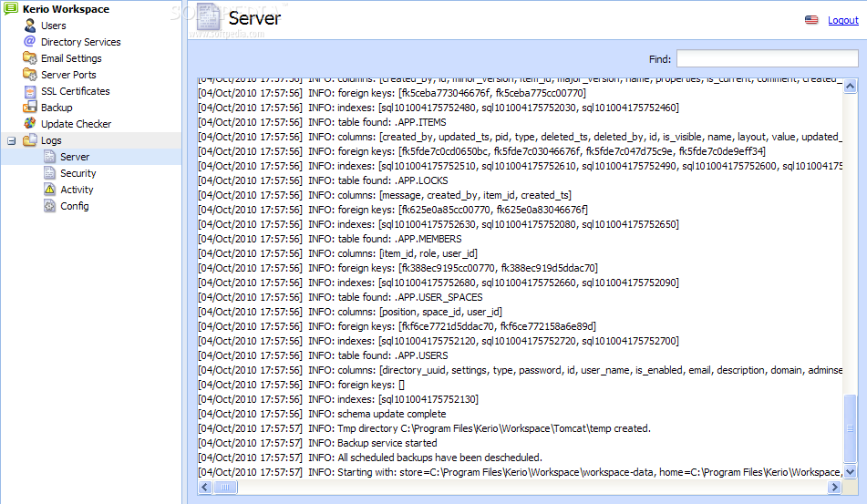Click the Backup disk icon

30,108
